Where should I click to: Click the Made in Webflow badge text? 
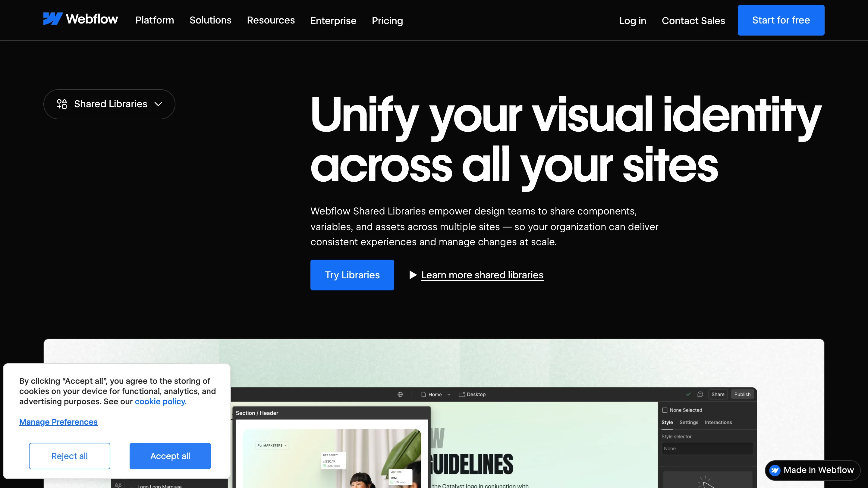pos(819,470)
